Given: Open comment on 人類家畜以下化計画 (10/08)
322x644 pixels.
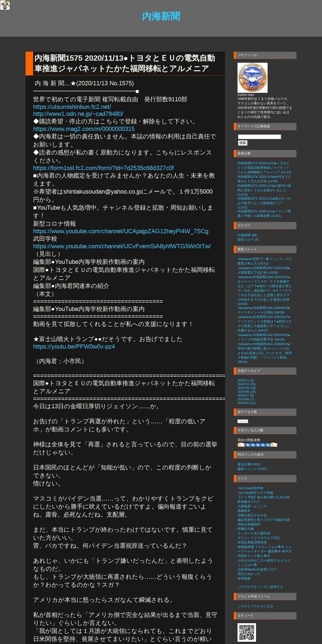Looking at the screenshot, I should [264, 270].
